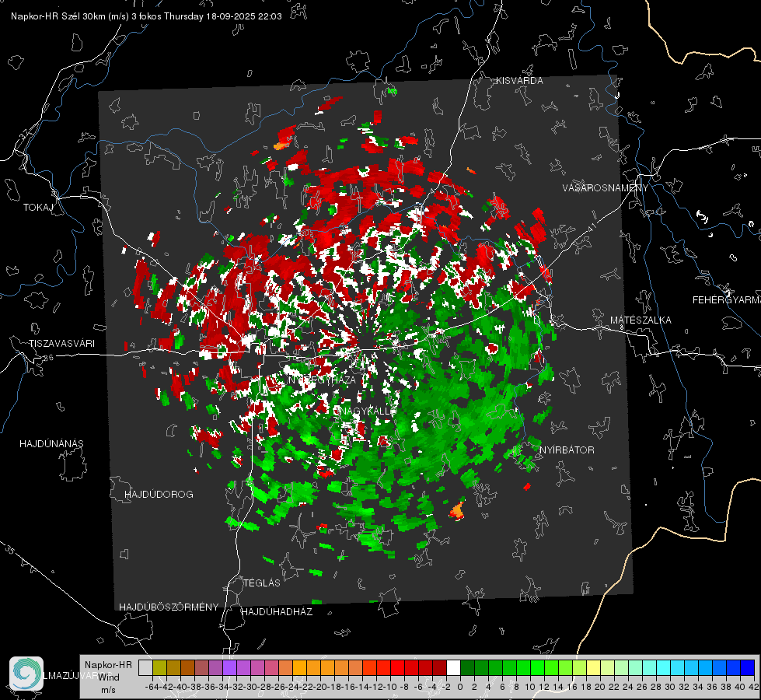The width and height of the screenshot is (761, 700).
Task: Click the swirl weather logo icon
Action: click(26, 674)
